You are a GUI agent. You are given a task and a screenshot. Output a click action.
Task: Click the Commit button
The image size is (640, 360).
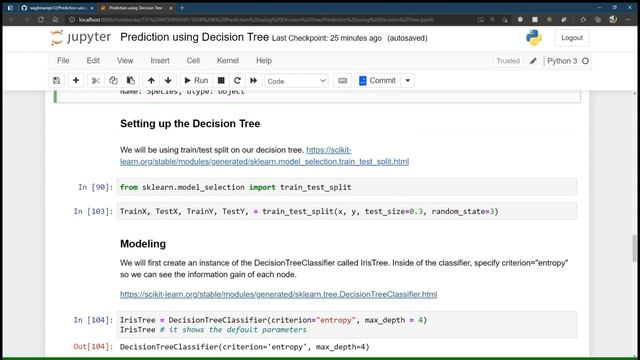point(378,81)
